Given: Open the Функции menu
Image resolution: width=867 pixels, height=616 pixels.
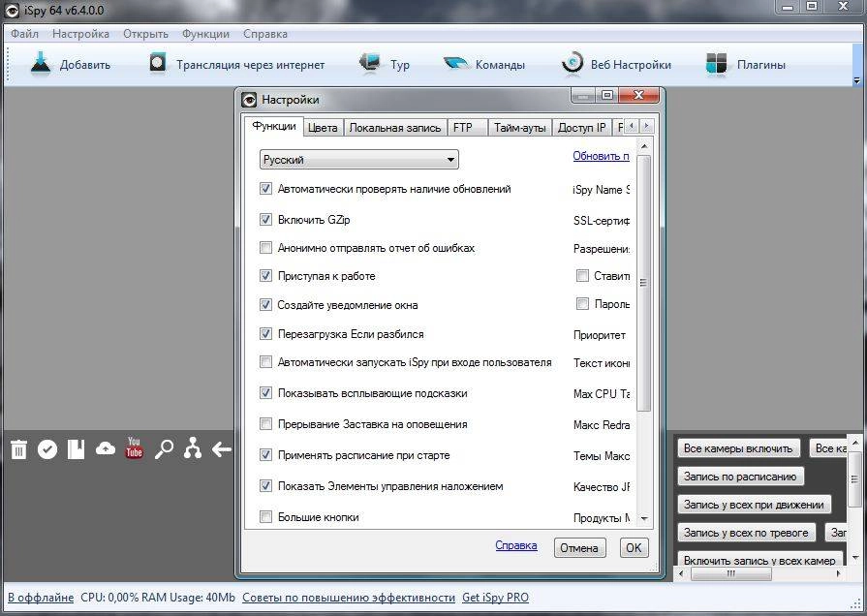Looking at the screenshot, I should [205, 34].
